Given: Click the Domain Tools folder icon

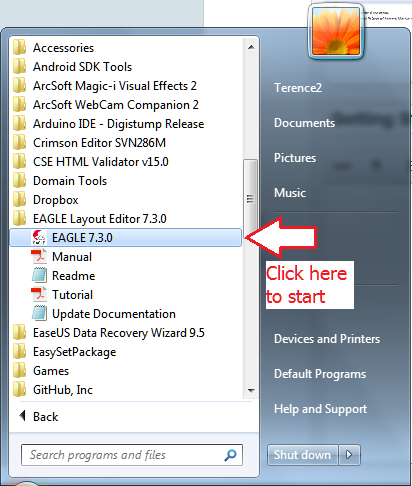Looking at the screenshot, I should tap(20, 181).
